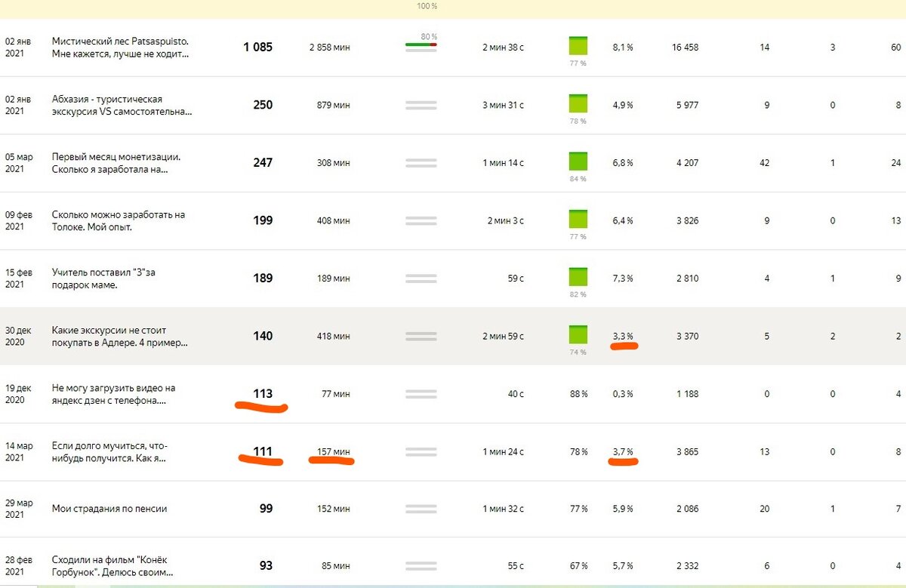This screenshot has height=588, width=906.
Task: Click underlined 113 views value
Action: pyautogui.click(x=263, y=394)
